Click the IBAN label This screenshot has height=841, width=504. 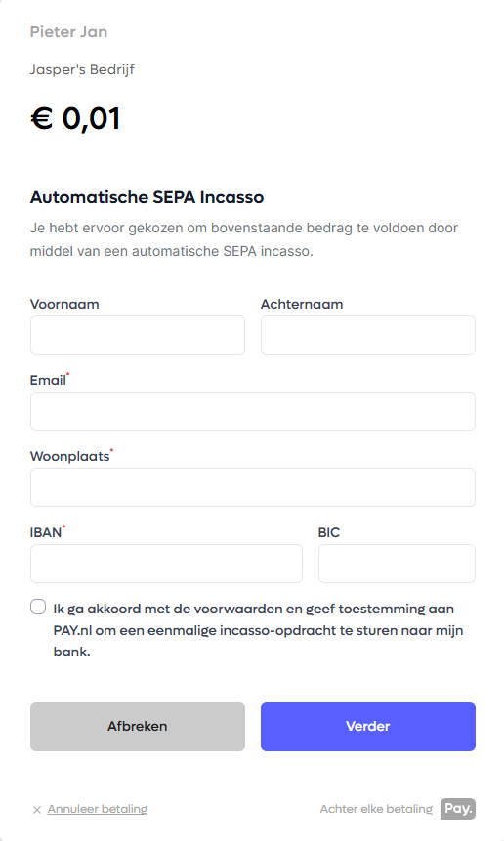point(46,532)
